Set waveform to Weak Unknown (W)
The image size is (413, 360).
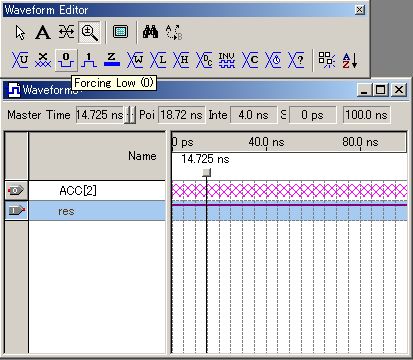[x=135, y=60]
